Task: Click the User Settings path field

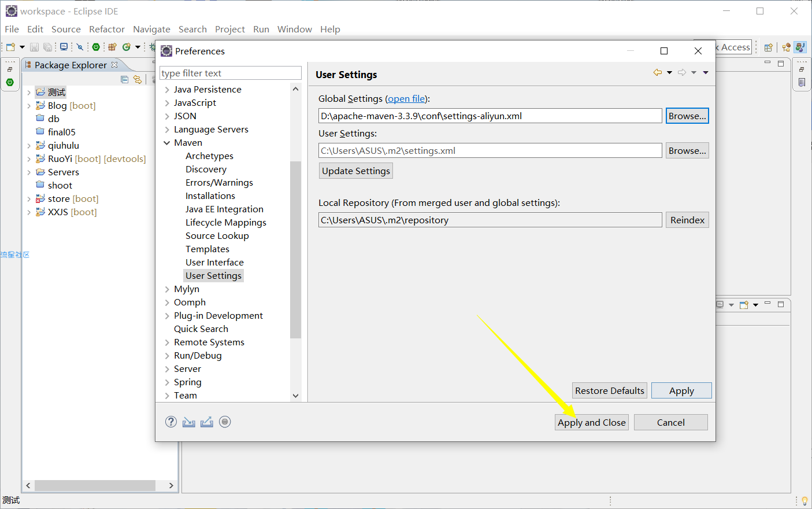Action: pos(490,150)
